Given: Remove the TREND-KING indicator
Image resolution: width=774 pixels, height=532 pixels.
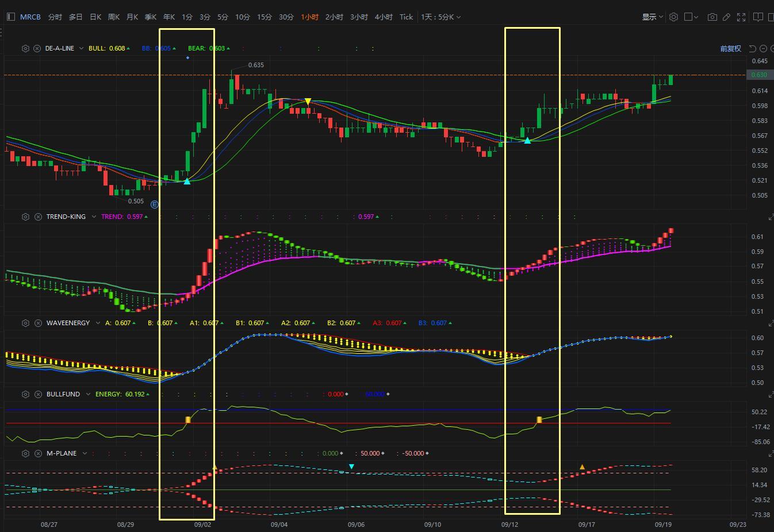Looking at the screenshot, I should tap(38, 217).
